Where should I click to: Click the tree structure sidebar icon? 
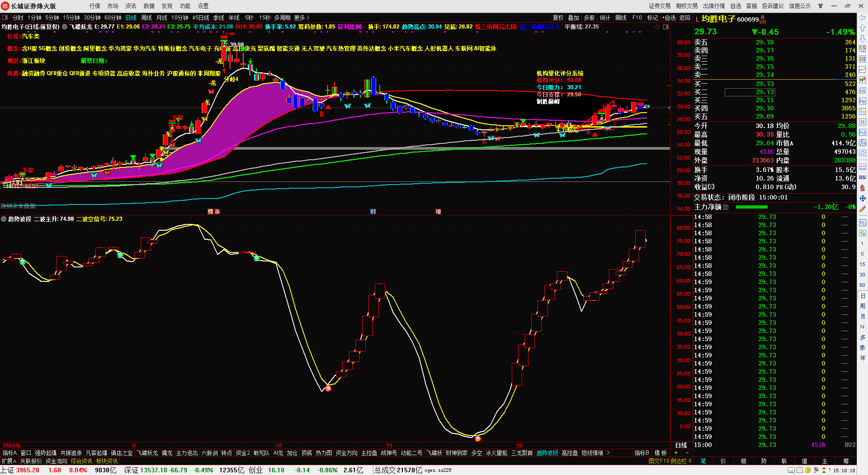point(863,111)
